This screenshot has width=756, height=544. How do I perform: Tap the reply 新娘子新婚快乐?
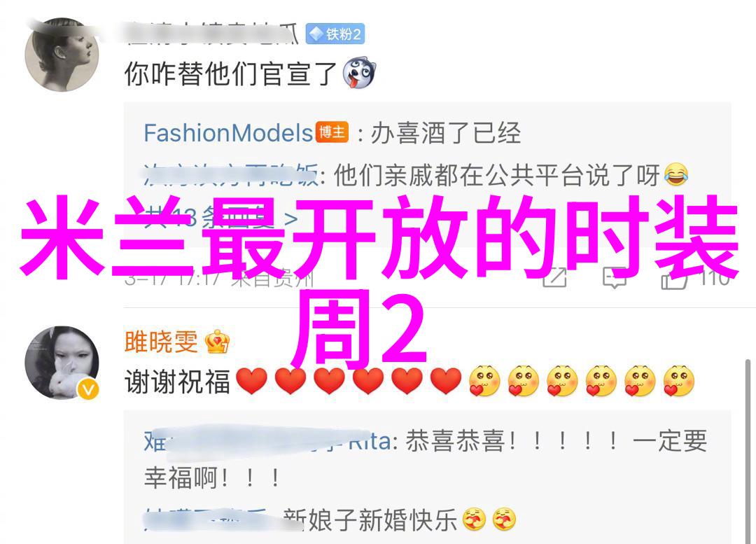(370, 520)
